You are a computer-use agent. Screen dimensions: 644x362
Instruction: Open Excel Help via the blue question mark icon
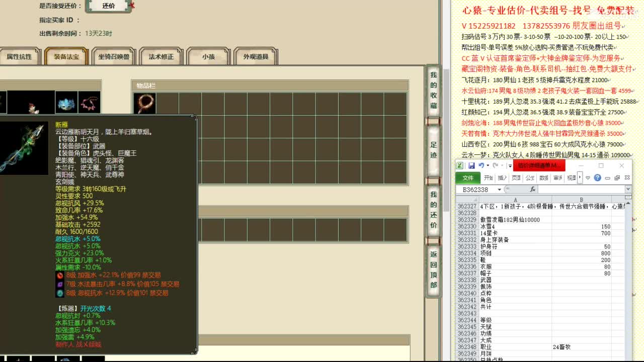[598, 177]
